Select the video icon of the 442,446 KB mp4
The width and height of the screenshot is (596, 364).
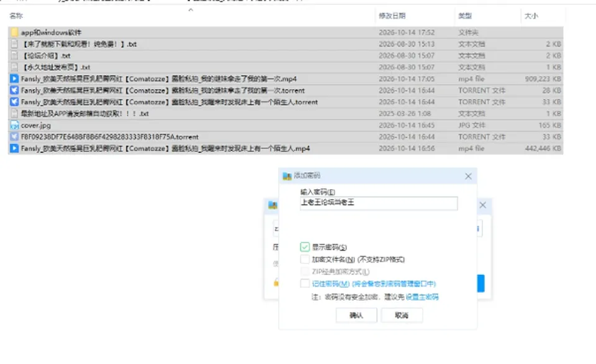tap(14, 148)
